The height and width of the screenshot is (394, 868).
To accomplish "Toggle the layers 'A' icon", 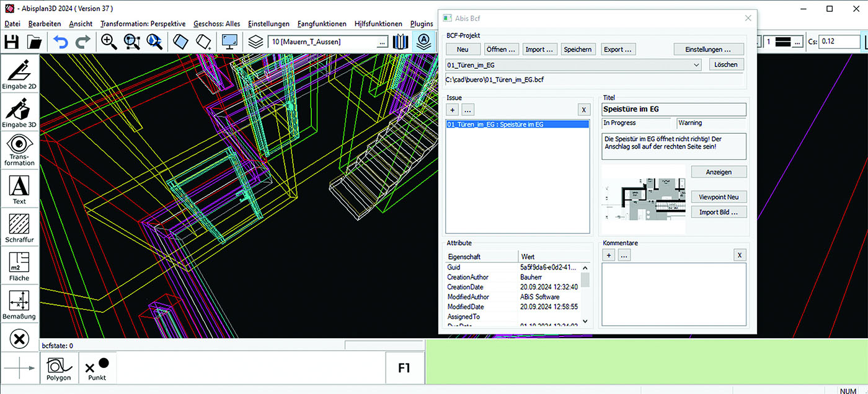I will point(424,42).
